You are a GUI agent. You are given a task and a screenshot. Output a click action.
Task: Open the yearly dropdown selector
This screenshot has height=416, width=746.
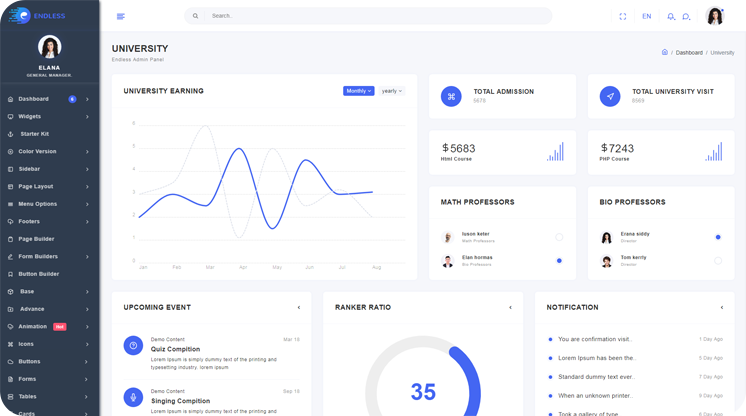coord(392,91)
